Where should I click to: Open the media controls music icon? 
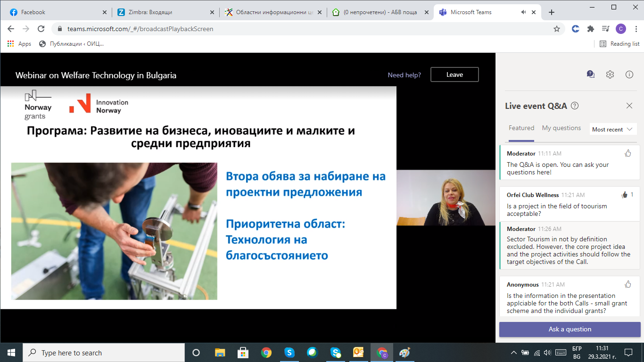606,29
